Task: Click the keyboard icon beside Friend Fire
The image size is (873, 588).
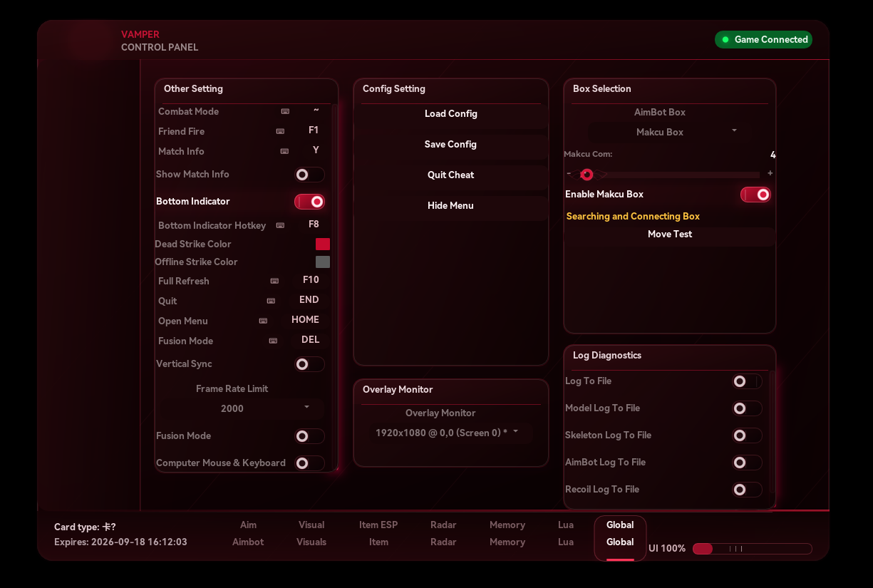Action: pyautogui.click(x=280, y=131)
